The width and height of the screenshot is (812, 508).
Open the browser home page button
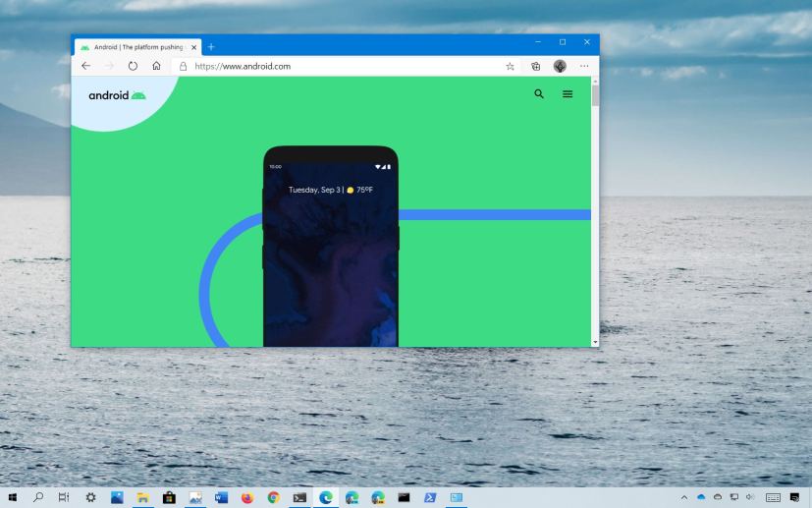coord(156,66)
